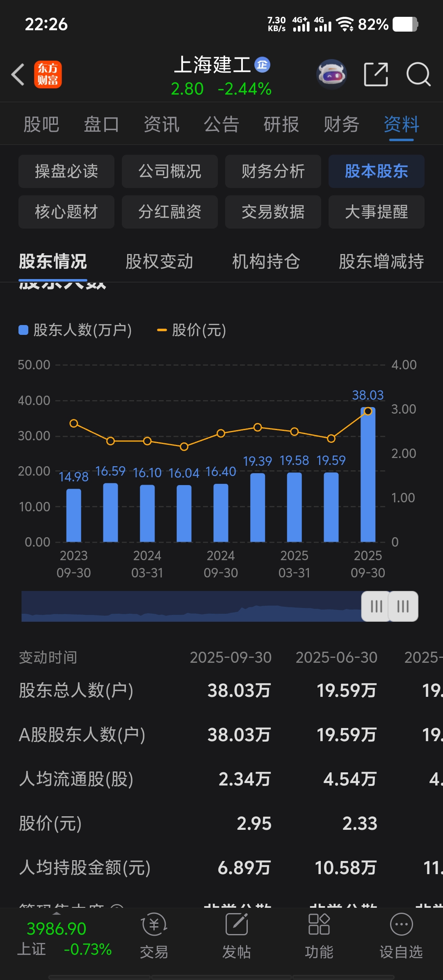This screenshot has height=980, width=443.
Task: Tap the 2.95 share price cell
Action: point(254,824)
